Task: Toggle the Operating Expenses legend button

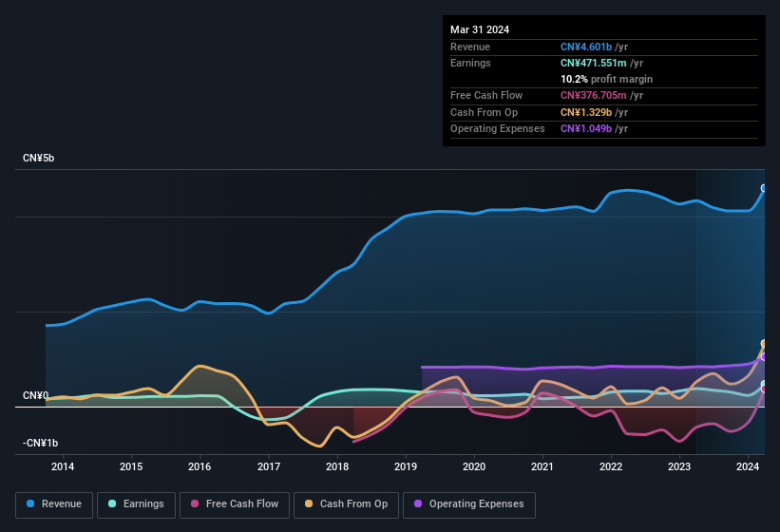Action: [469, 504]
